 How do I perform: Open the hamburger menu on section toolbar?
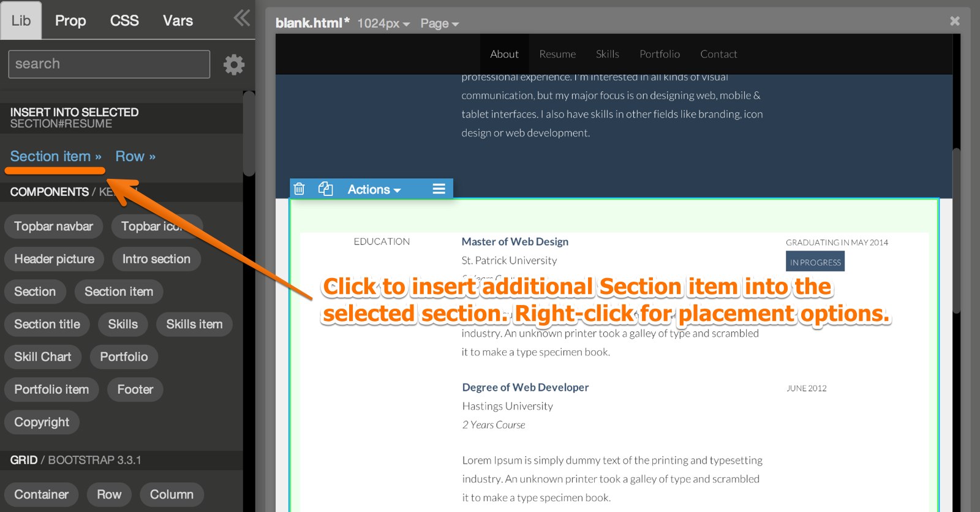click(x=439, y=189)
